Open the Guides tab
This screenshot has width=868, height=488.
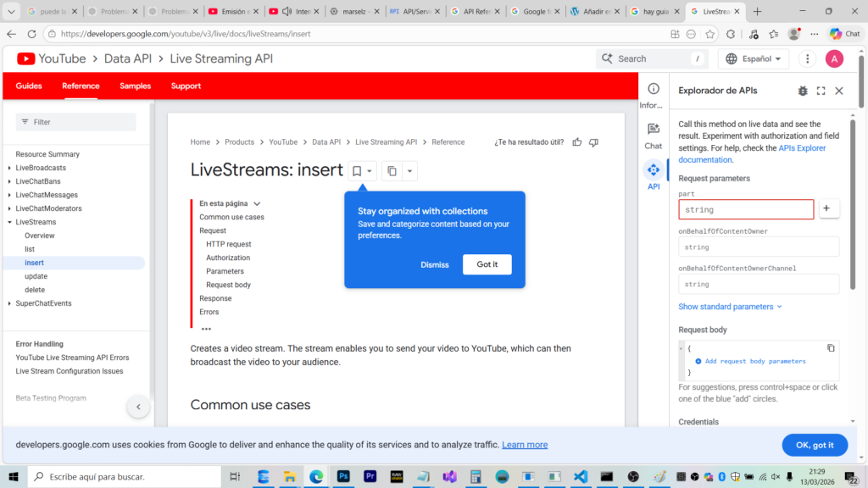pyautogui.click(x=29, y=86)
